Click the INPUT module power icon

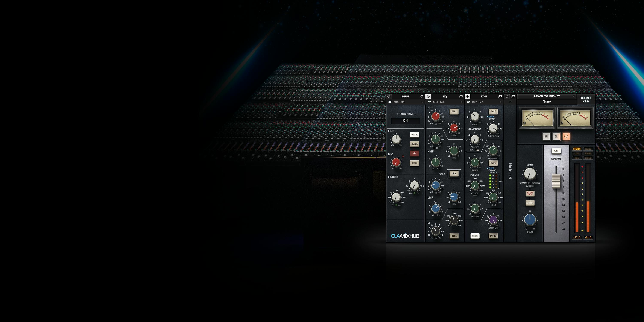(x=389, y=96)
